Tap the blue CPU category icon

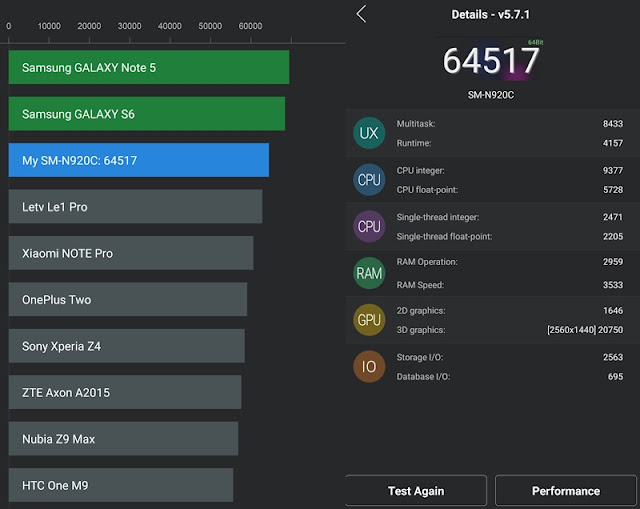click(369, 180)
